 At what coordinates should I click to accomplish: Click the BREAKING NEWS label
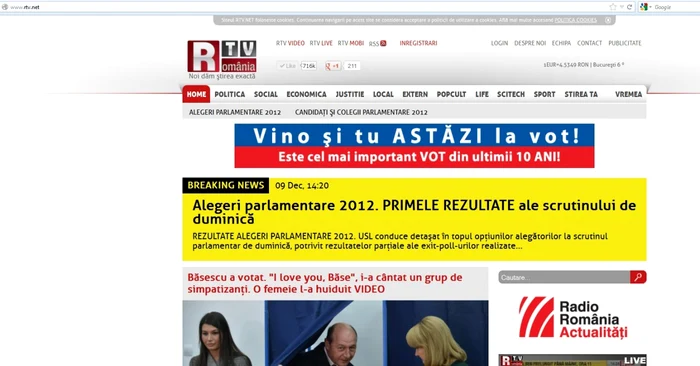225,185
